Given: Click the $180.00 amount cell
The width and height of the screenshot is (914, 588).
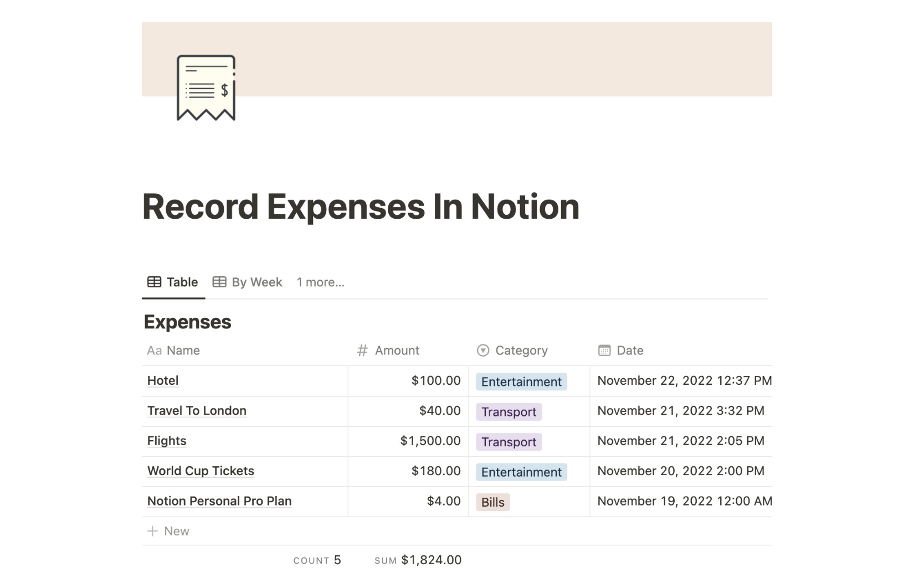Looking at the screenshot, I should (x=408, y=471).
